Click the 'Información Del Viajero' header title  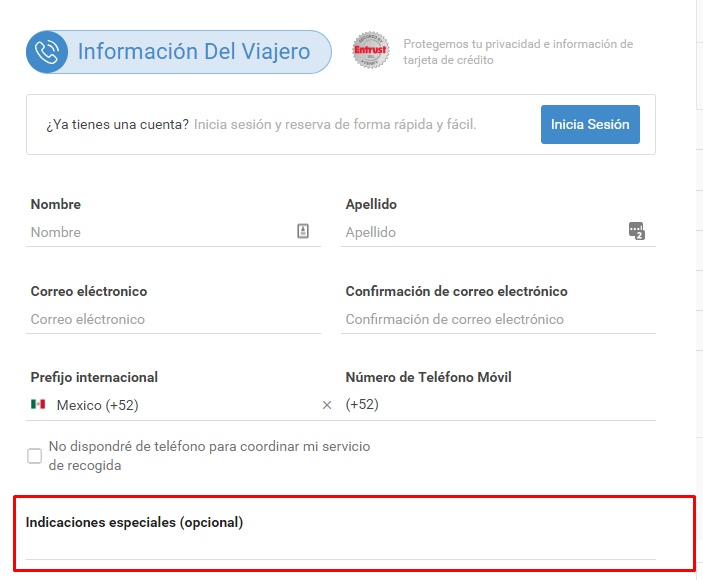click(194, 52)
